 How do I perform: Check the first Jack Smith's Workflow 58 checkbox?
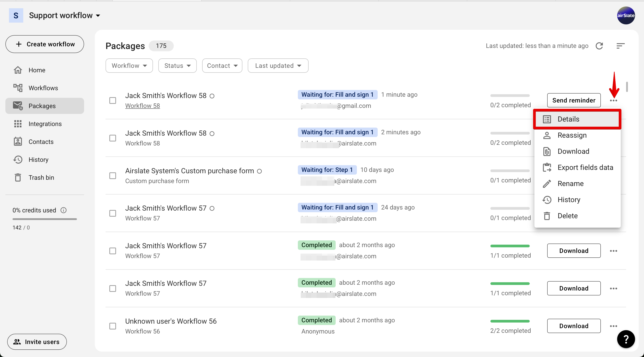[x=113, y=100]
